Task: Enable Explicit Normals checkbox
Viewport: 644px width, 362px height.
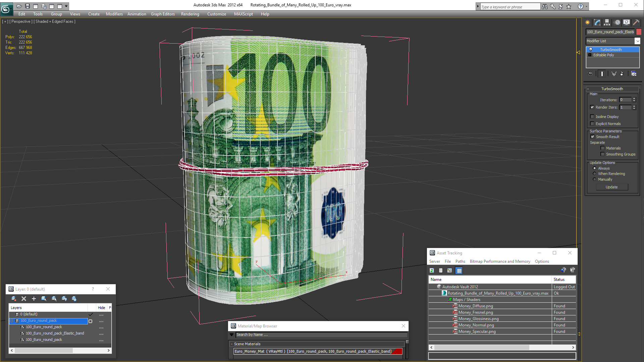Action: click(592, 124)
